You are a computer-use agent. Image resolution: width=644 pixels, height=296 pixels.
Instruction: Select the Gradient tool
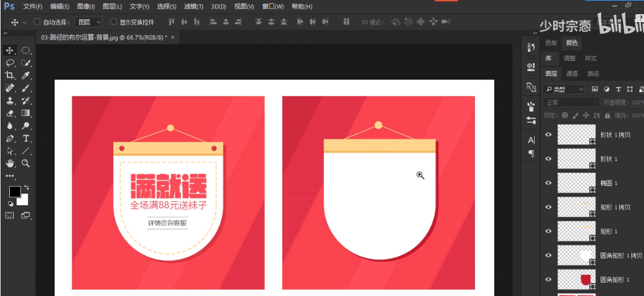click(x=26, y=113)
